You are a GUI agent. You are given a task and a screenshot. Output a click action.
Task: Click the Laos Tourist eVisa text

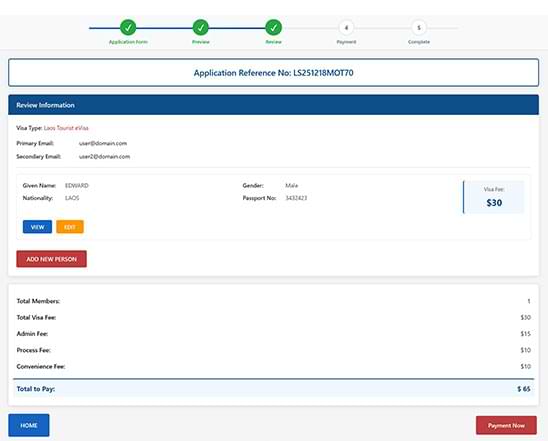[66, 128]
